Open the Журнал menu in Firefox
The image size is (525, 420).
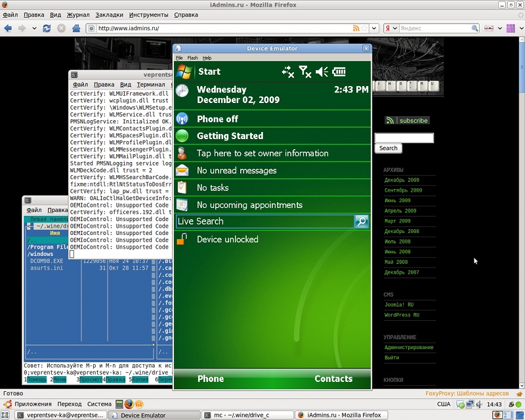tap(78, 14)
